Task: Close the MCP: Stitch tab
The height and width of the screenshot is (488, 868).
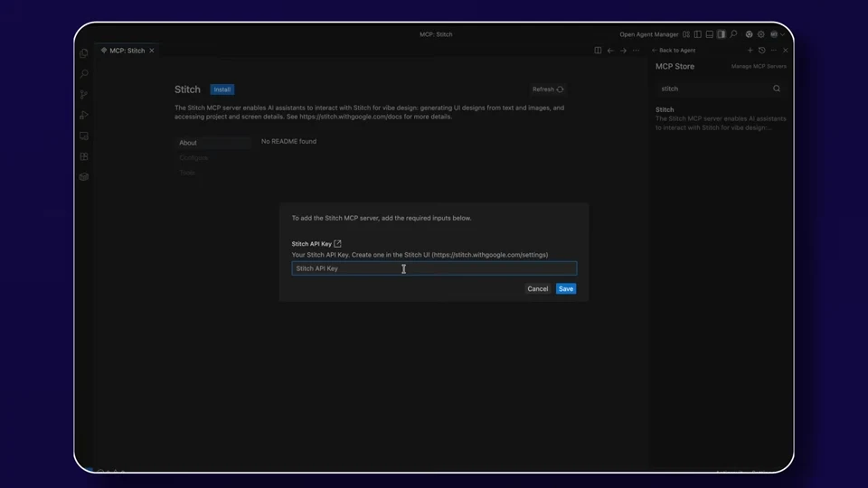Action: coord(152,51)
